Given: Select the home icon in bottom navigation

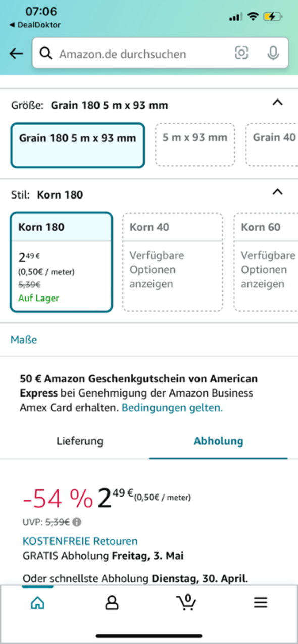Looking at the screenshot, I should [x=37, y=602].
